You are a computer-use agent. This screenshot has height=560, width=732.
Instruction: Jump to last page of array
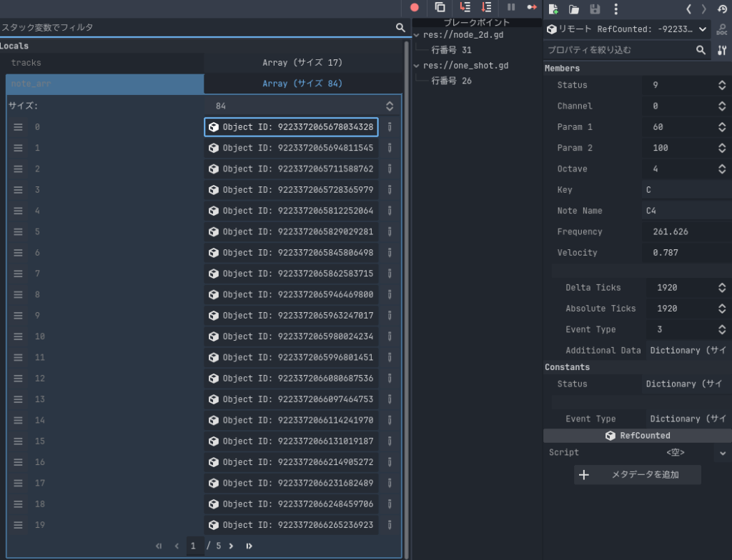[x=249, y=546]
